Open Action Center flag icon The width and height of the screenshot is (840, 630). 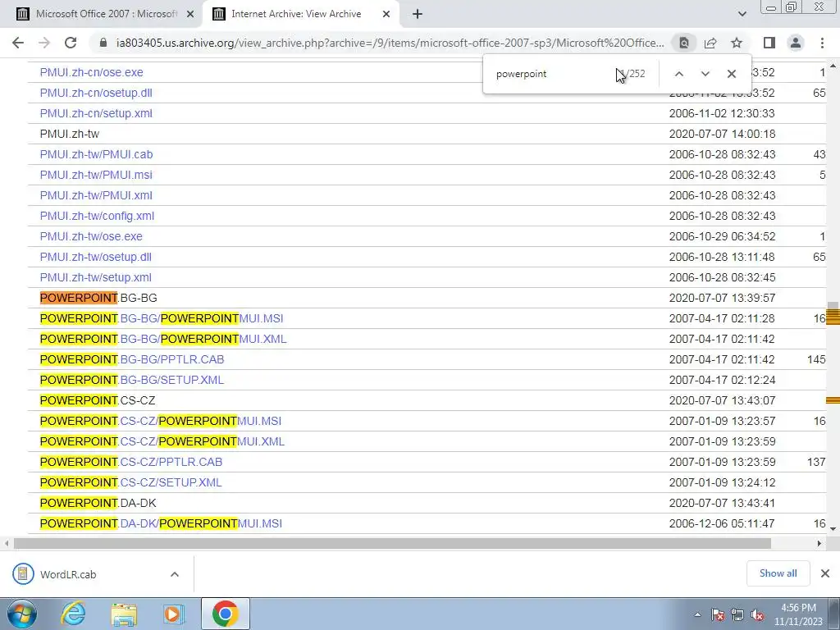pyautogui.click(x=718, y=614)
